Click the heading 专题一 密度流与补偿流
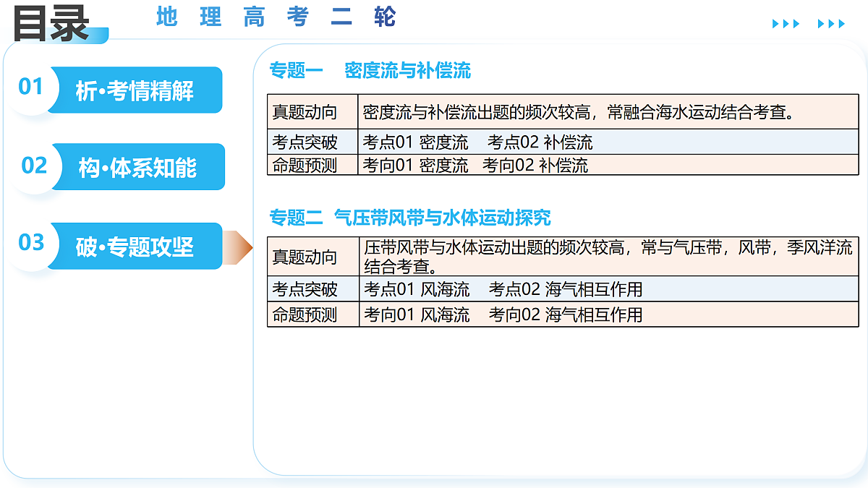868x488 pixels. coord(370,70)
